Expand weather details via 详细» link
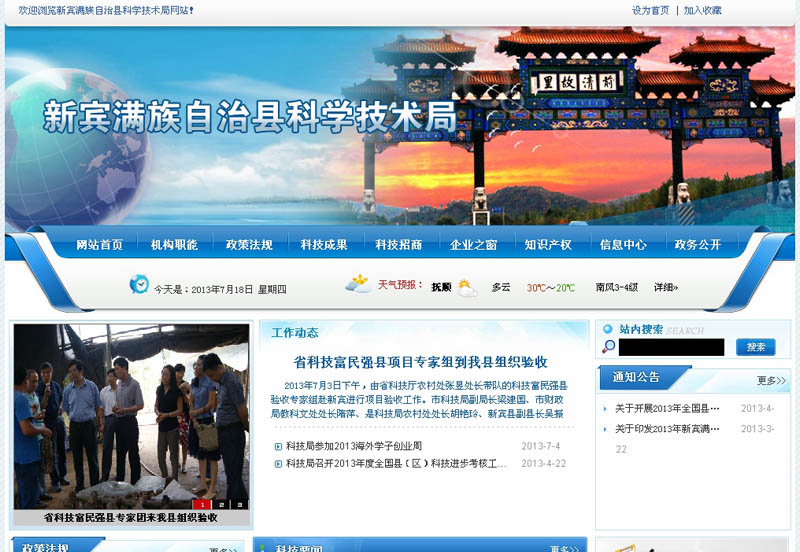This screenshot has width=800, height=552. (x=666, y=288)
